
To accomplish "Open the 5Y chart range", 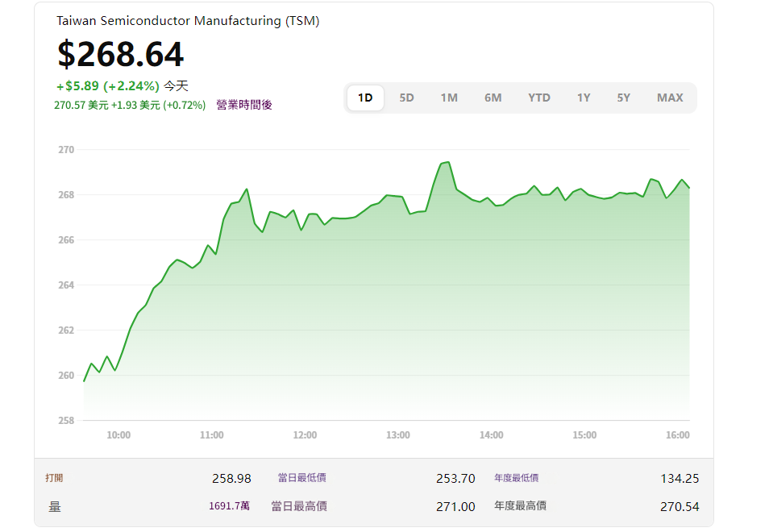I will coord(623,98).
